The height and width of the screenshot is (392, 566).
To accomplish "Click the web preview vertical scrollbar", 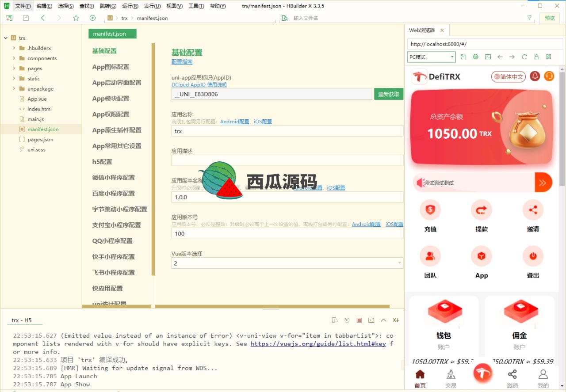I will click(x=562, y=128).
